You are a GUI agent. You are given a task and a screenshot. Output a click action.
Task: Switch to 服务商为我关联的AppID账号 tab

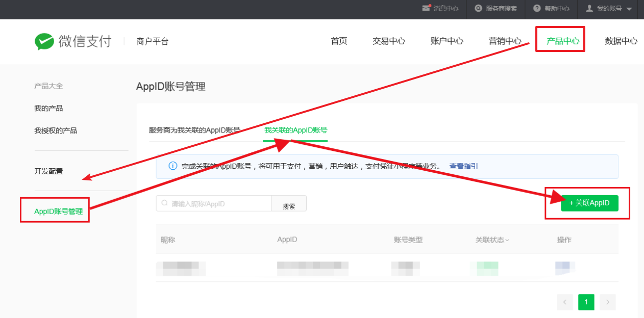[194, 130]
